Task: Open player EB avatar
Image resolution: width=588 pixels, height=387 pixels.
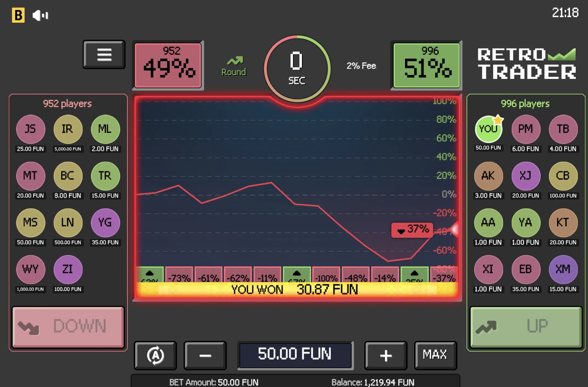Action: coord(526,269)
